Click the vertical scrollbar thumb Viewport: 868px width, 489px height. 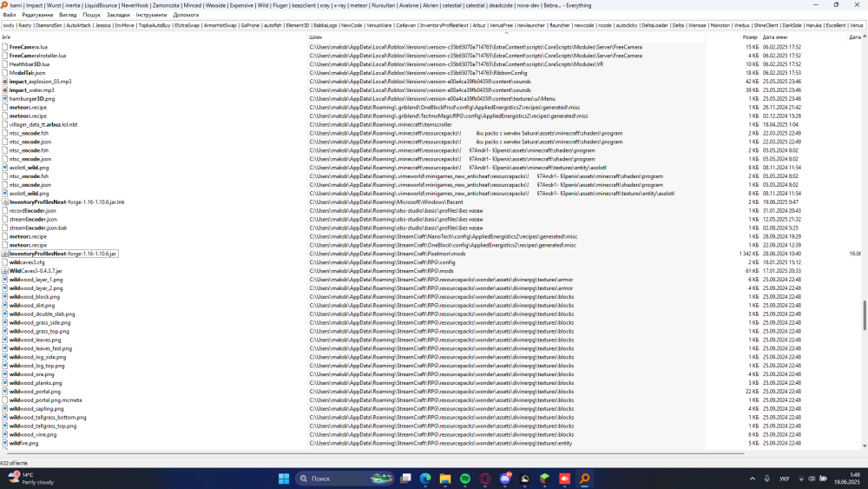[x=865, y=314]
